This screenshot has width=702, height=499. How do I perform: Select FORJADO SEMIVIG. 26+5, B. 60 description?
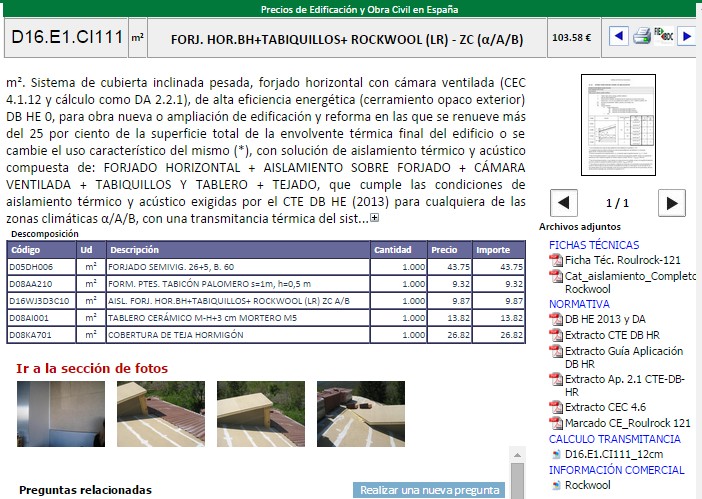click(x=171, y=267)
